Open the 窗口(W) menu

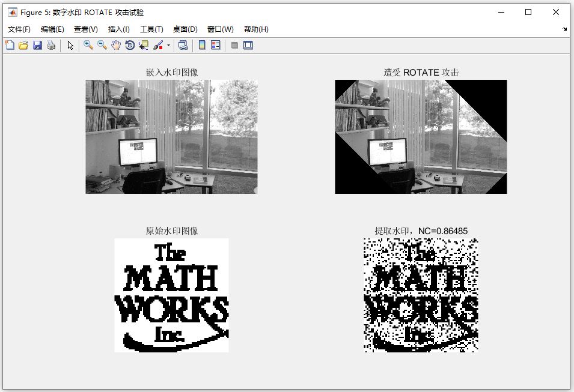221,29
